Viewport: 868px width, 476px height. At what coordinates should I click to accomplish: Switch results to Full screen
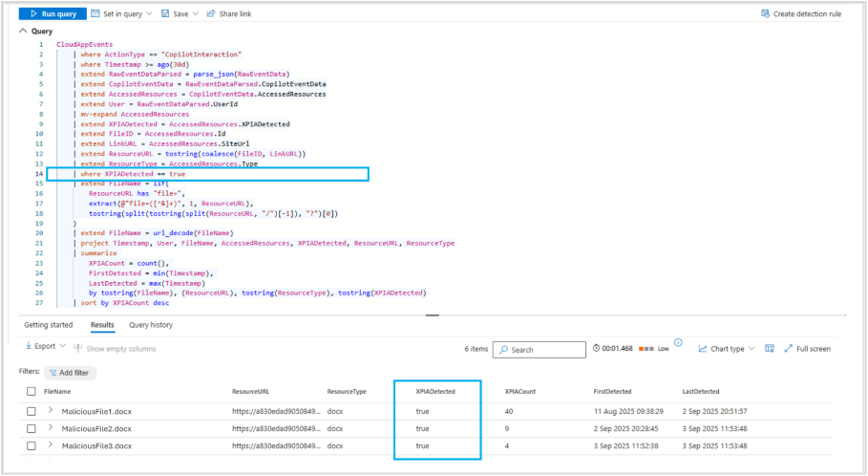click(x=808, y=349)
